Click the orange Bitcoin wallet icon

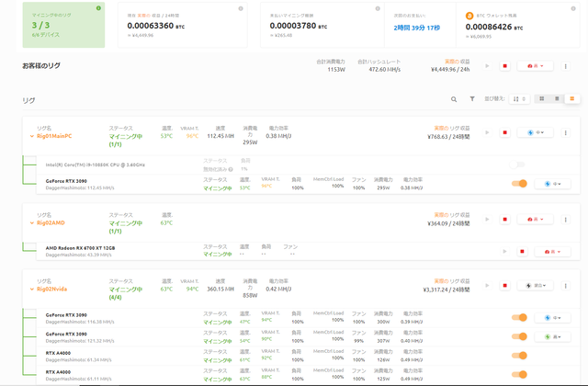coord(469,16)
